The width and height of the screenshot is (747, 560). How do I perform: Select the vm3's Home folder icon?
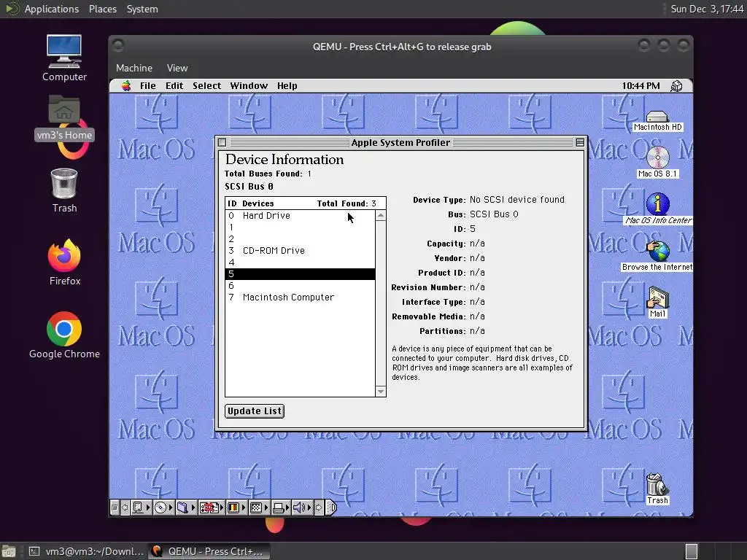pyautogui.click(x=64, y=117)
